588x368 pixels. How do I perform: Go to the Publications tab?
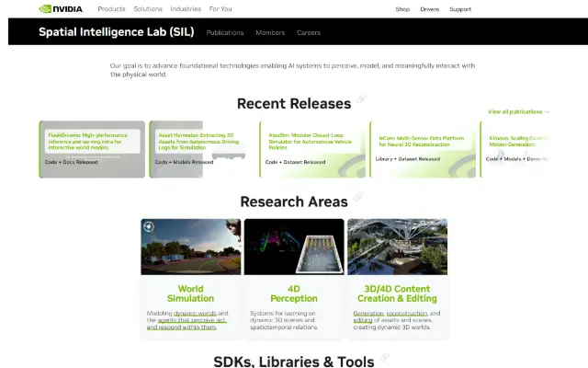[x=225, y=33]
